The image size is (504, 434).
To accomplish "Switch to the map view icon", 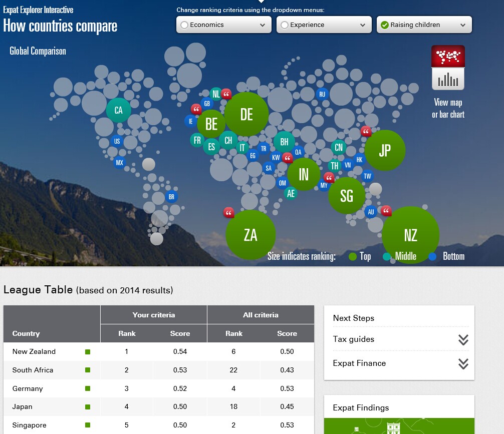I will point(448,56).
